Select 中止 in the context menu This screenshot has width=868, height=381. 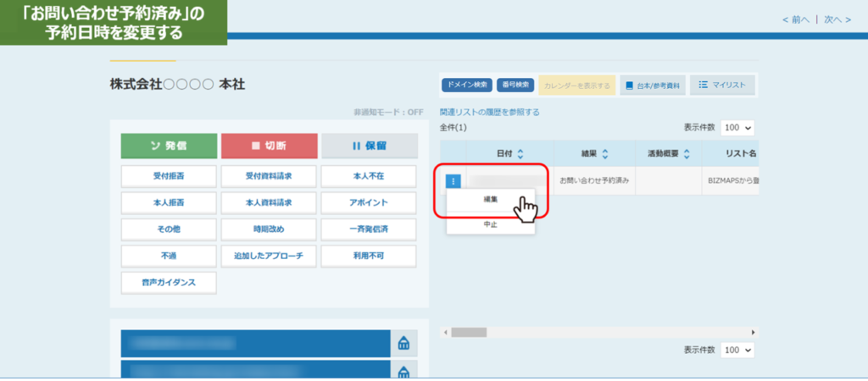click(490, 224)
